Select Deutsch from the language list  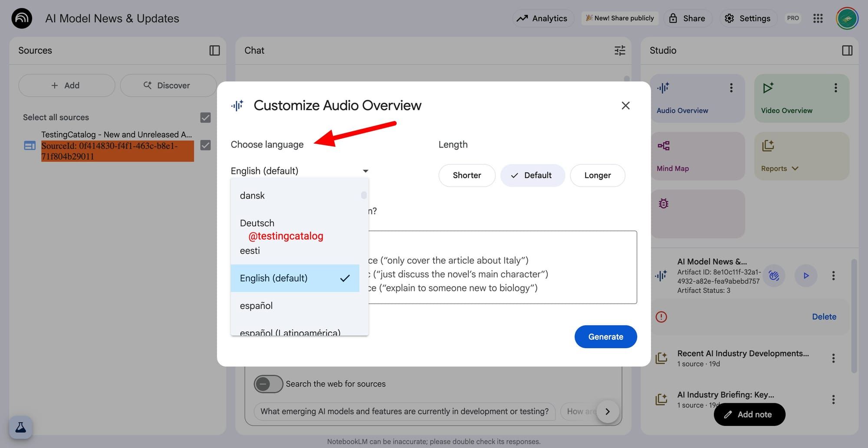295,223
